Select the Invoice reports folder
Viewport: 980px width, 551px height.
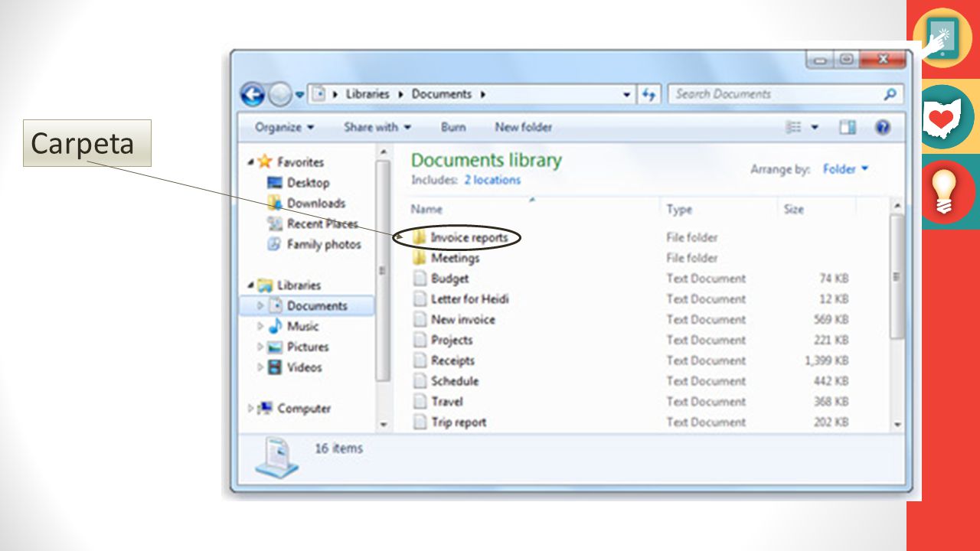[x=469, y=237]
